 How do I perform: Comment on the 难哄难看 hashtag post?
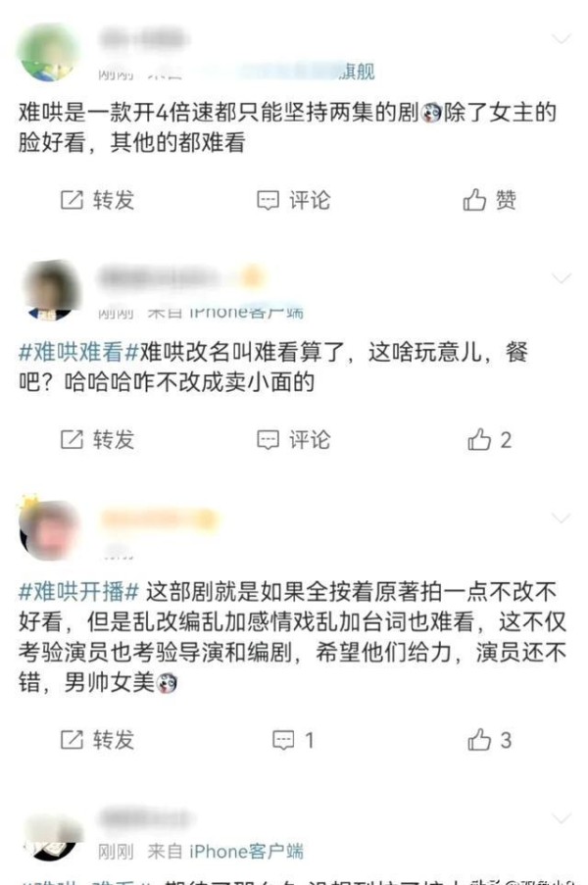coord(293,439)
